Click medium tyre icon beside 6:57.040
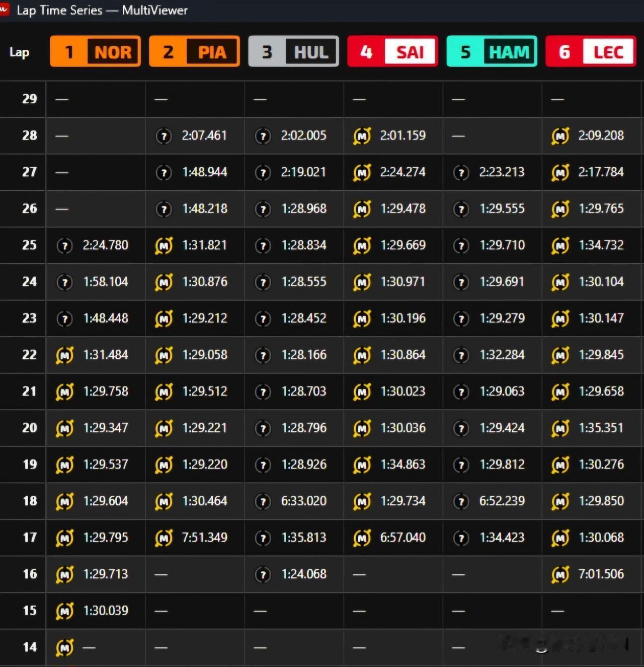644x667 pixels. [x=362, y=538]
